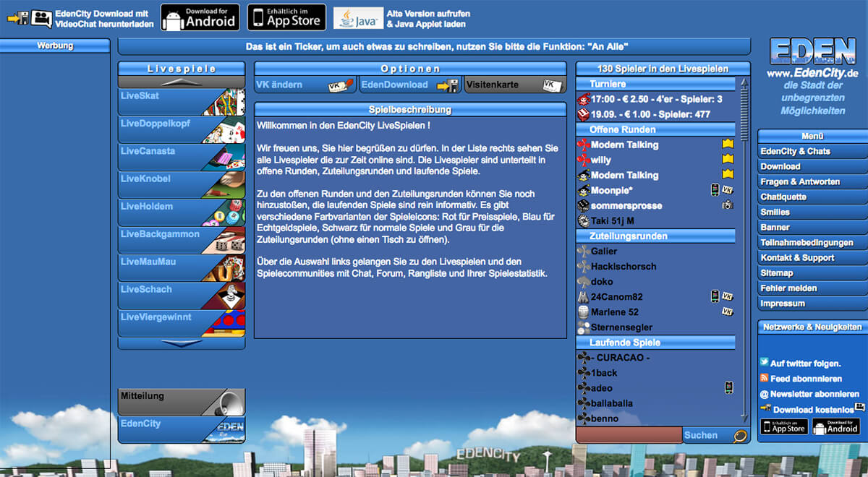868x477 pixels.
Task: Click the Twitter bird icon
Action: point(765,363)
